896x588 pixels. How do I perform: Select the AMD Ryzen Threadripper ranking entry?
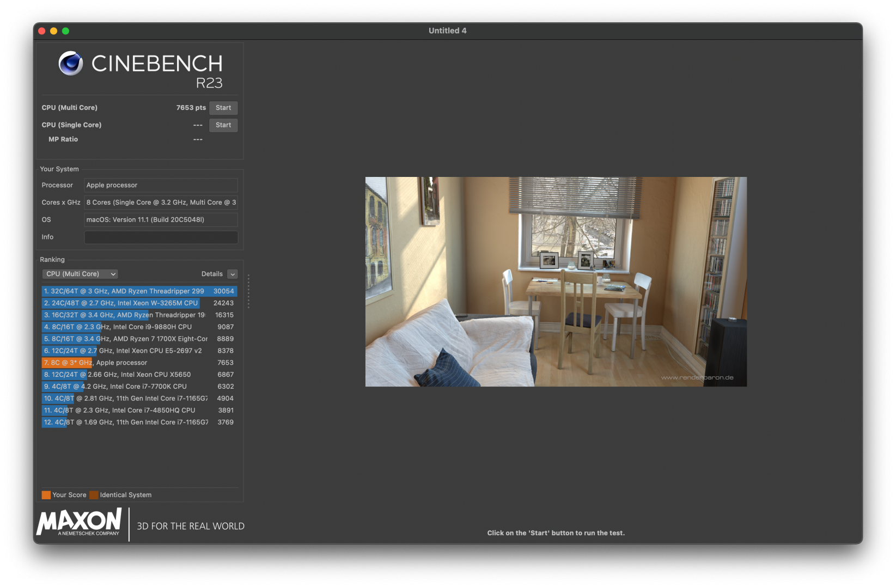click(x=139, y=291)
